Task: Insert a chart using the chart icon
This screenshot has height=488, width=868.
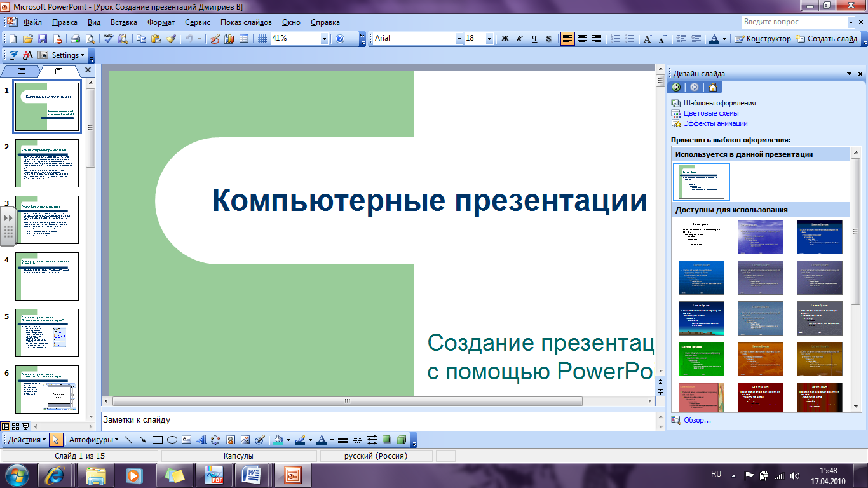Action: point(229,39)
